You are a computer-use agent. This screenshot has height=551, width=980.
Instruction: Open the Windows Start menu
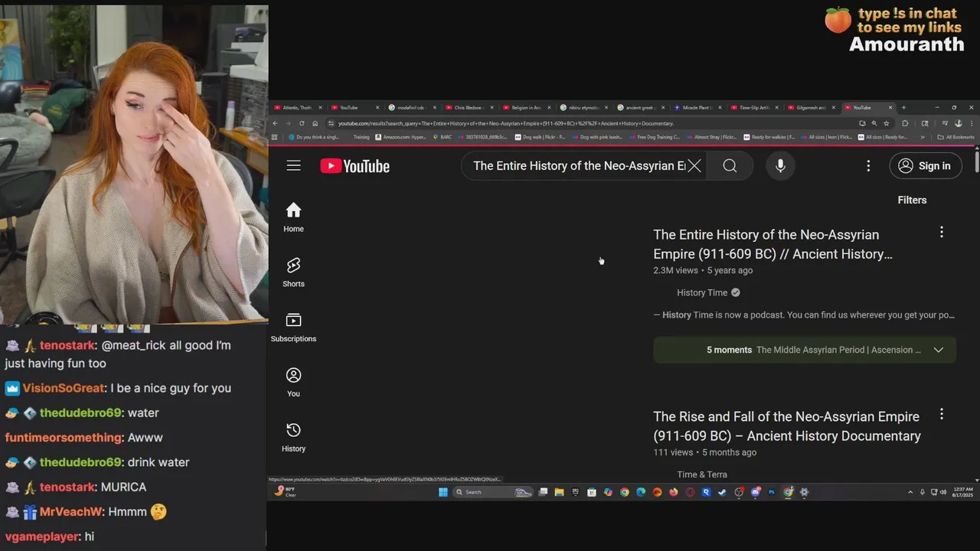pyautogui.click(x=443, y=492)
